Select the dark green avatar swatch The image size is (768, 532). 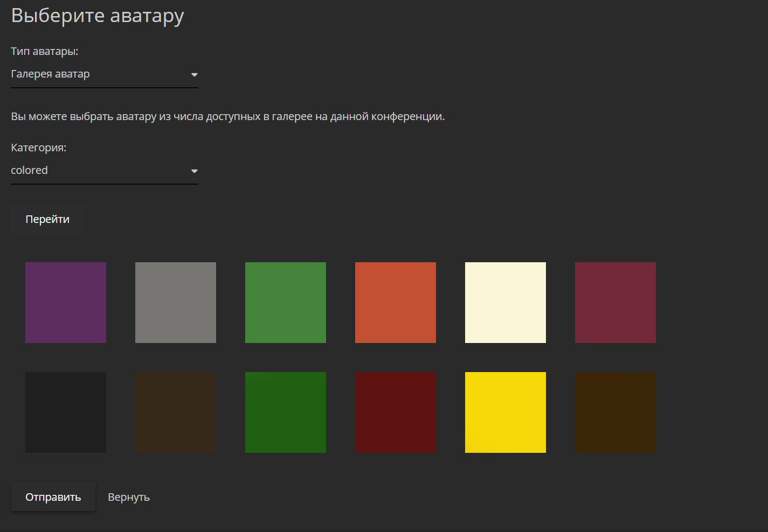pyautogui.click(x=286, y=412)
